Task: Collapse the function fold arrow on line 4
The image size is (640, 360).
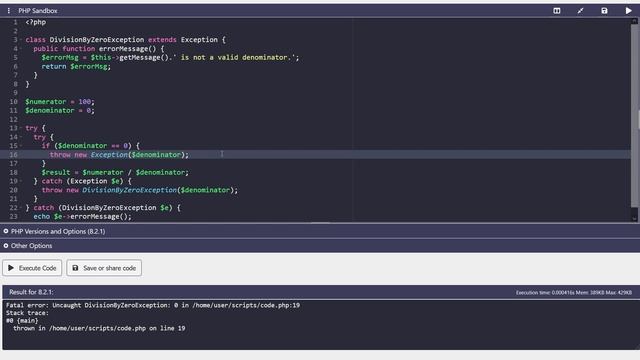Action: (21, 49)
